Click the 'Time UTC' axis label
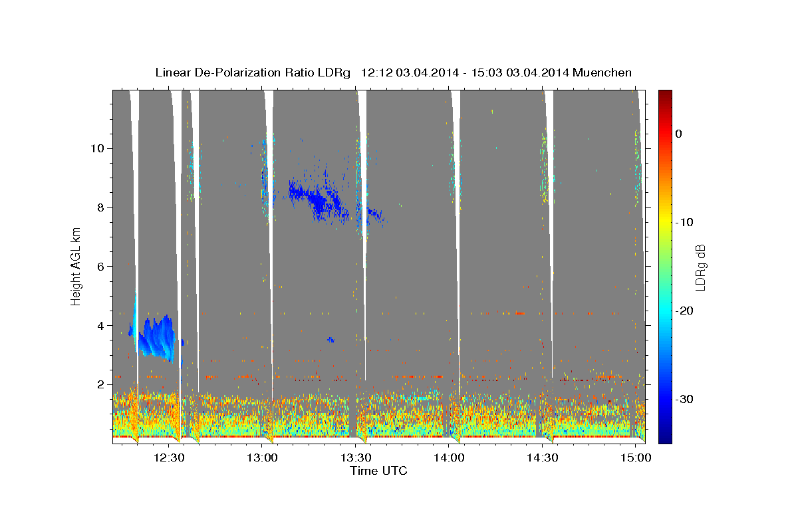 [x=378, y=471]
